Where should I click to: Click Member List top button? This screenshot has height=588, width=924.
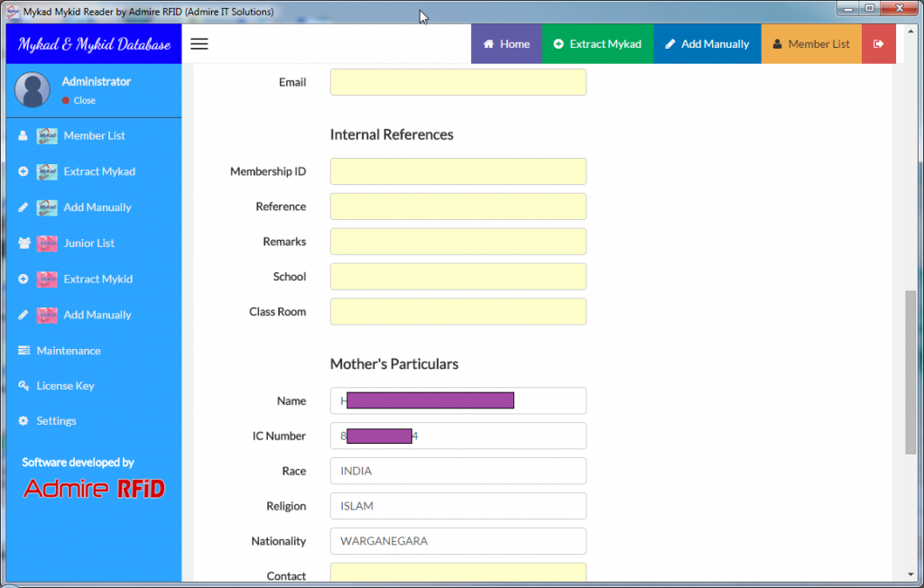coord(810,44)
